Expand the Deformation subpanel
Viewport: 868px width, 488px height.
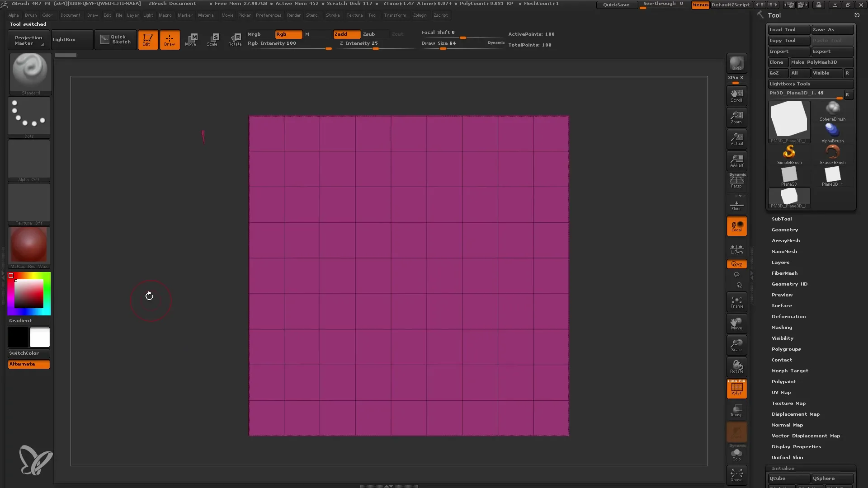pos(788,316)
